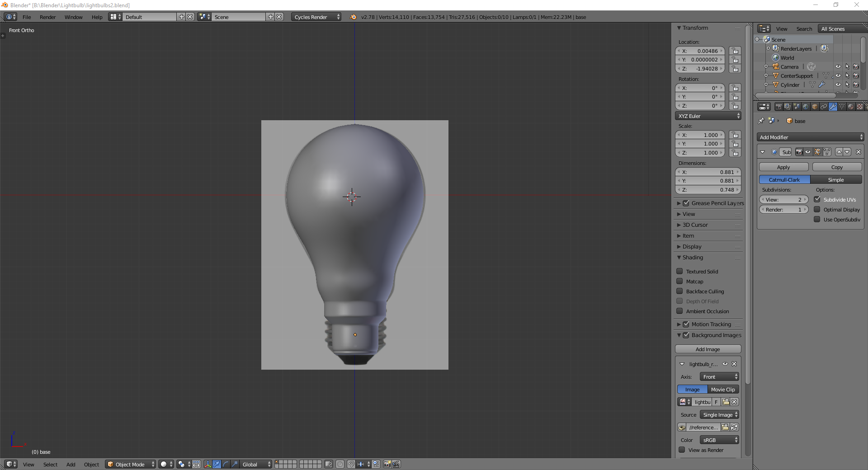Select the Object properties cube tab
The image size is (868, 470).
pyautogui.click(x=815, y=107)
